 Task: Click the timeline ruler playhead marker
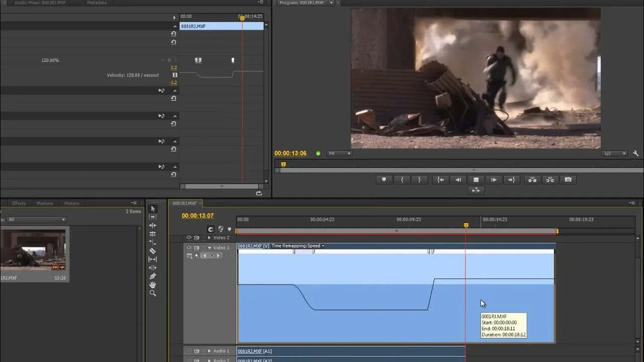[466, 225]
